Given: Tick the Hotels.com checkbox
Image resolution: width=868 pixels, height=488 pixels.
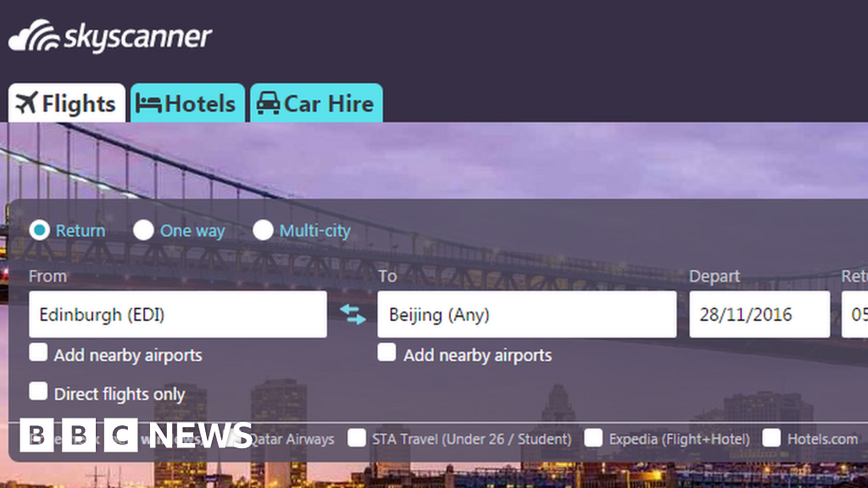Looking at the screenshot, I should [x=771, y=438].
